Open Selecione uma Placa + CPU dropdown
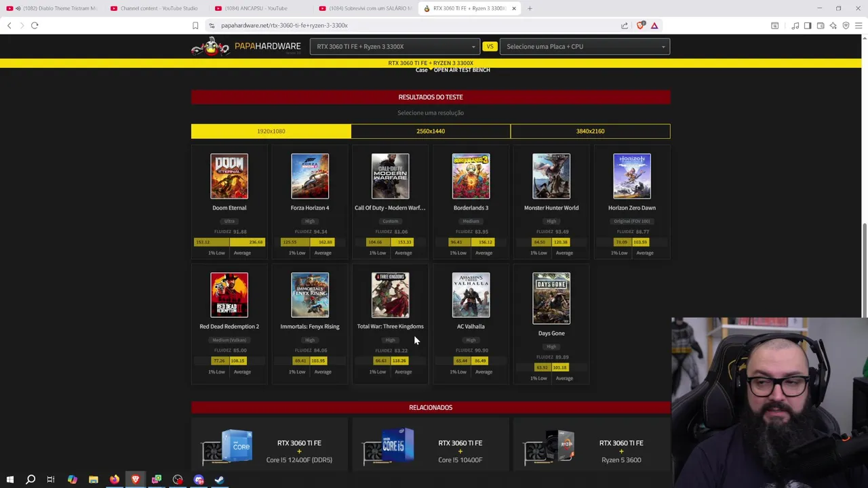Viewport: 868px width, 488px height. tap(585, 46)
